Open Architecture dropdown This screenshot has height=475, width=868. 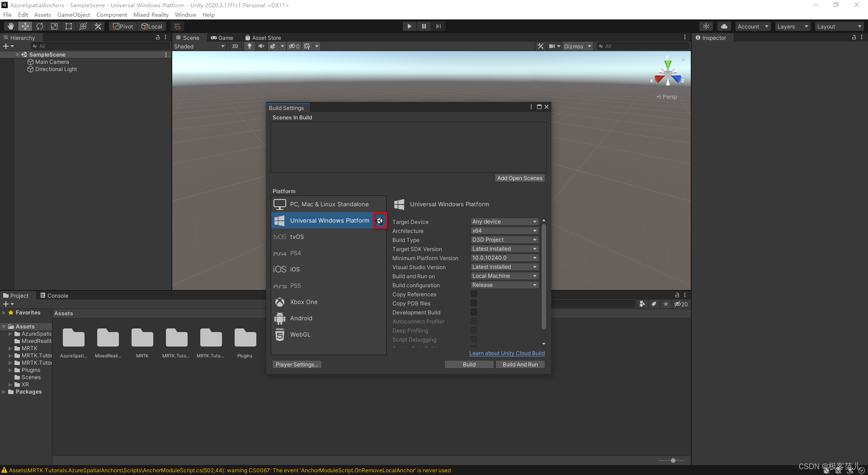[x=505, y=231]
